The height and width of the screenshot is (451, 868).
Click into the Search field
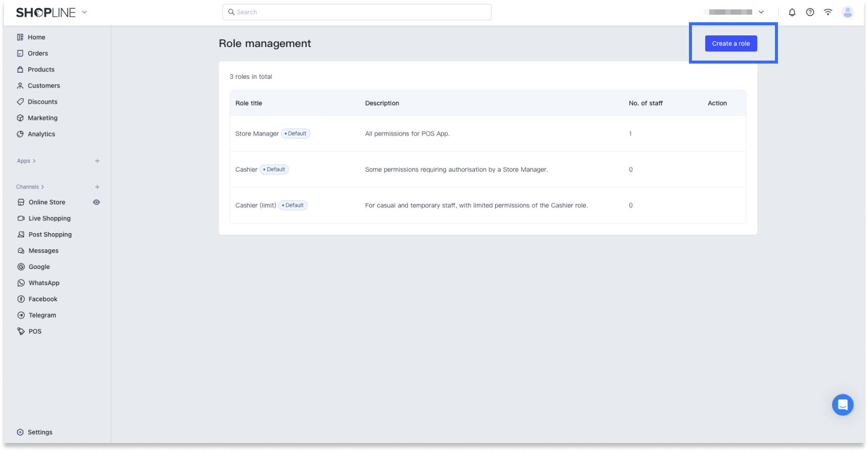coord(357,12)
